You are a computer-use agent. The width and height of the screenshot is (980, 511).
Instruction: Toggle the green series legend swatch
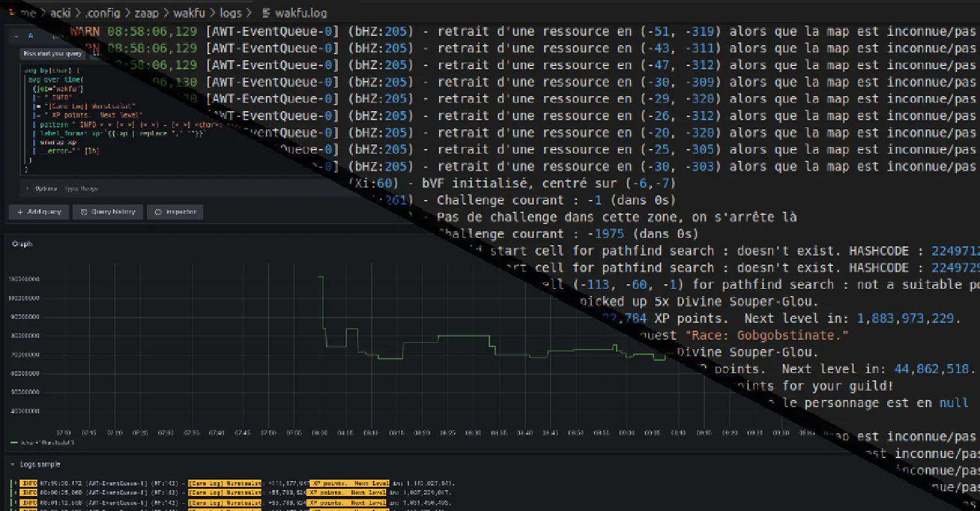pyautogui.click(x=16, y=443)
